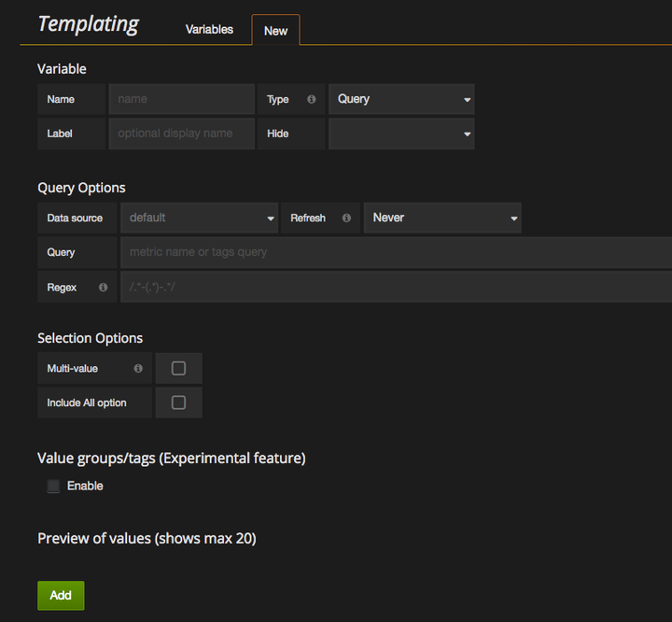Open the Refresh dropdown showing Never

(442, 218)
